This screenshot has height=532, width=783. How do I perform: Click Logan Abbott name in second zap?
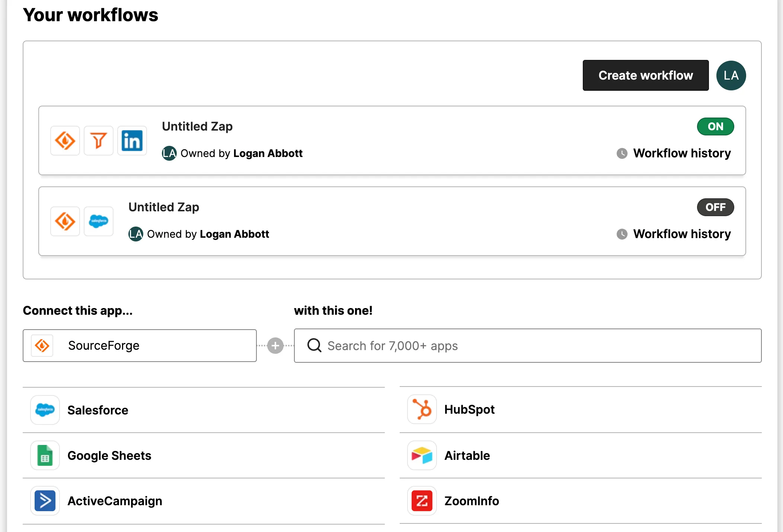234,234
